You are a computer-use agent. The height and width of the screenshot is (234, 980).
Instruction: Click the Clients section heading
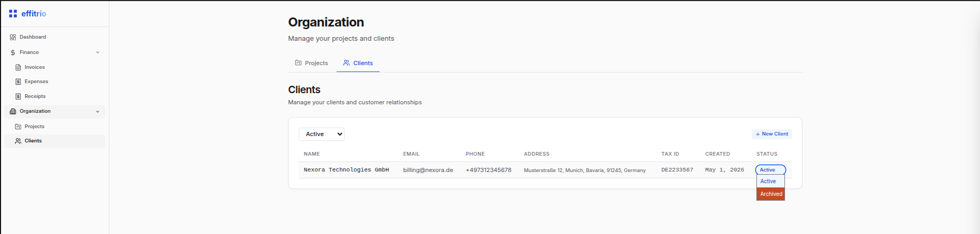(304, 89)
